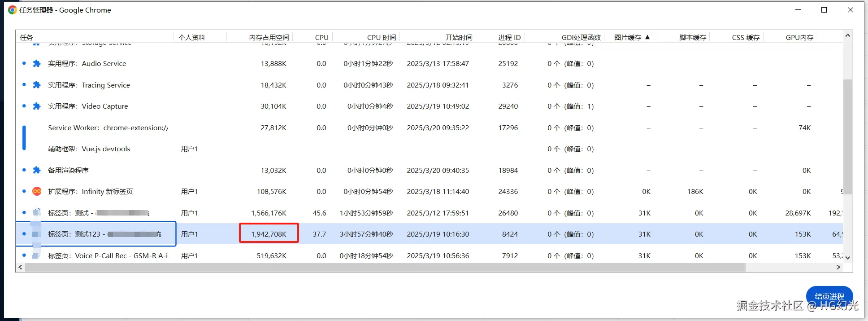The width and height of the screenshot is (868, 321).
Task: Sort by 开始时间 column header
Action: point(459,38)
